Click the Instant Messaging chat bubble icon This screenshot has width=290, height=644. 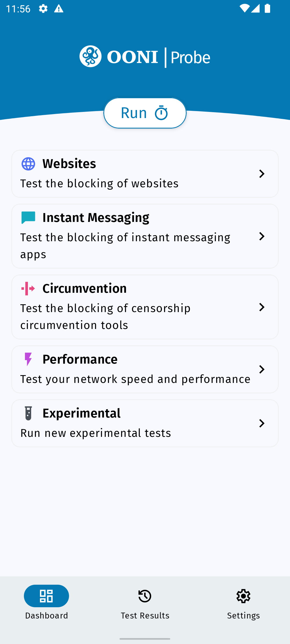28,218
